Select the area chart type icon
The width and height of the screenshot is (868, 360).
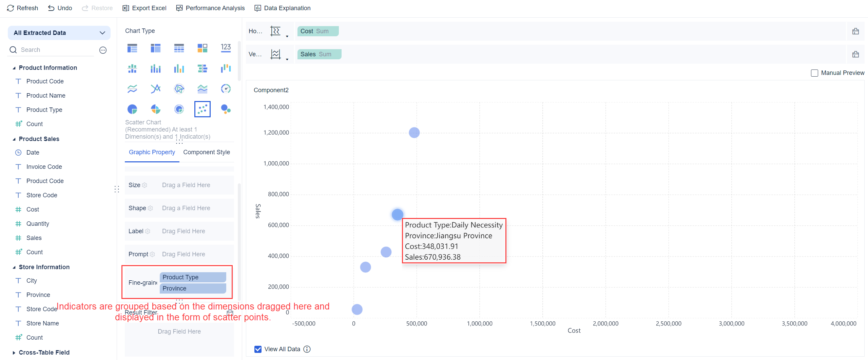pos(202,89)
